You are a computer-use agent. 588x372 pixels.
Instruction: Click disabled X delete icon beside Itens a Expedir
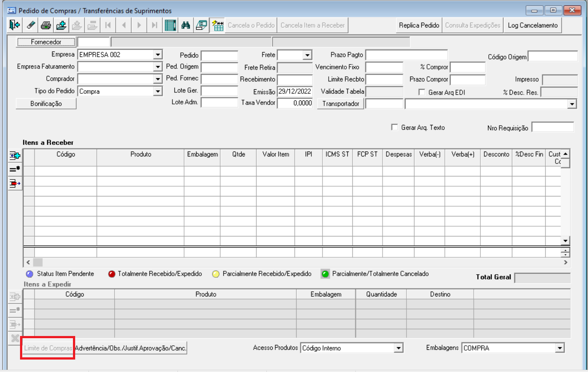[x=15, y=338]
